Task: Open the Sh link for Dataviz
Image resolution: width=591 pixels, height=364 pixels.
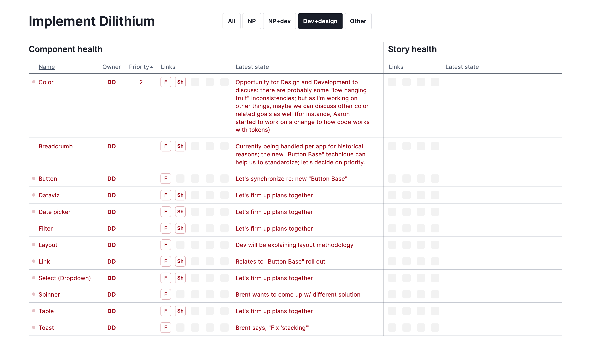Action: pyautogui.click(x=180, y=195)
